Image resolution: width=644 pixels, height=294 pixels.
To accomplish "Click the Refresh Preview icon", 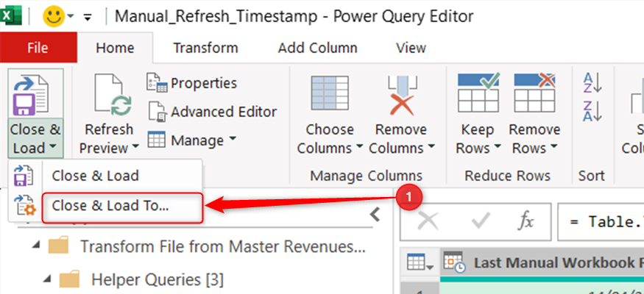I will (113, 94).
